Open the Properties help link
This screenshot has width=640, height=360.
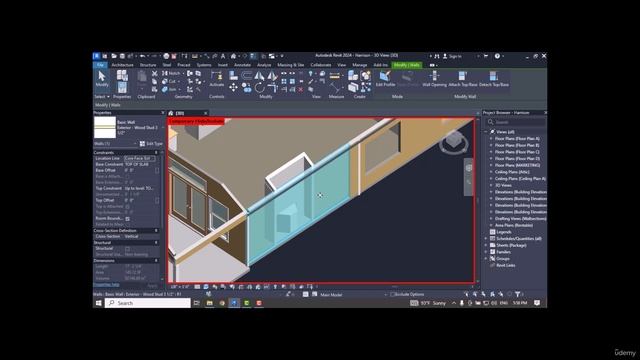coord(106,284)
